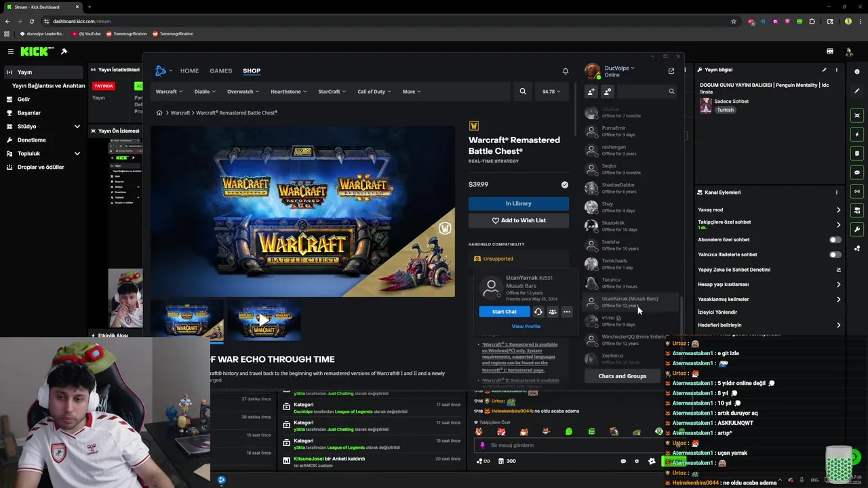Click the friends search magnifier icon
Viewport: 868px width, 488px height.
[x=671, y=91]
